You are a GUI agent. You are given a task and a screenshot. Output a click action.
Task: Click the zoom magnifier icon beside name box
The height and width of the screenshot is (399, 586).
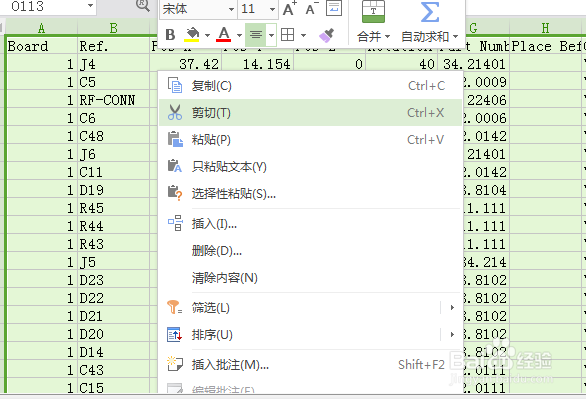[142, 6]
